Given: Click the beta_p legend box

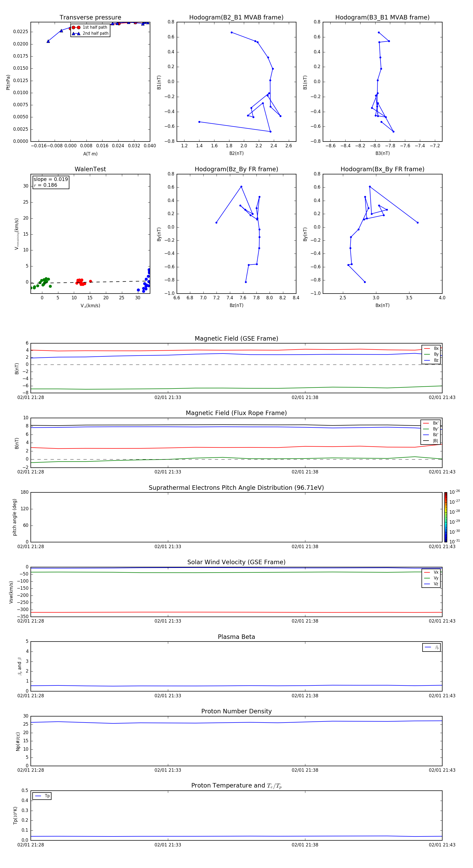Looking at the screenshot, I should coord(431,647).
